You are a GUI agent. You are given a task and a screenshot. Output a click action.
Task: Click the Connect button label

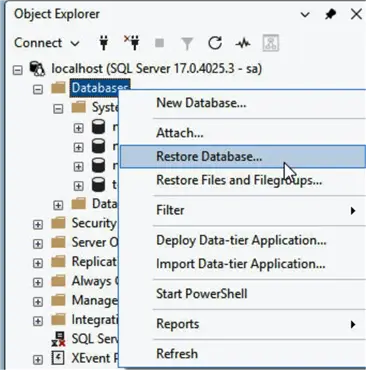38,43
